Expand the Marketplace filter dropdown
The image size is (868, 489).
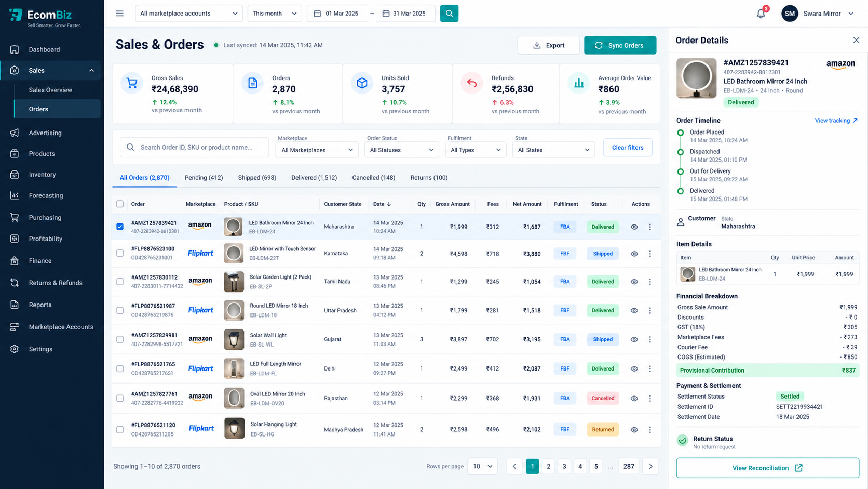click(x=318, y=150)
